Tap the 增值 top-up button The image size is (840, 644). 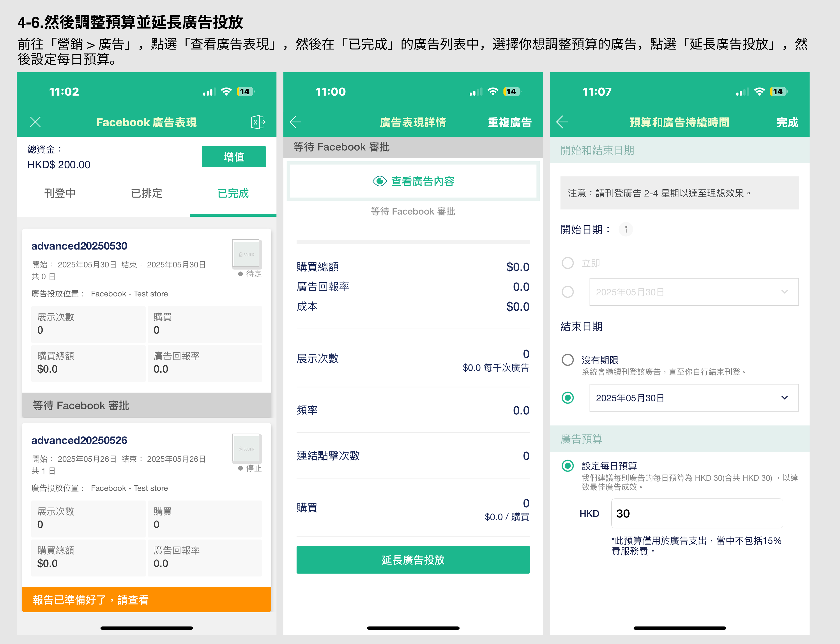(233, 156)
